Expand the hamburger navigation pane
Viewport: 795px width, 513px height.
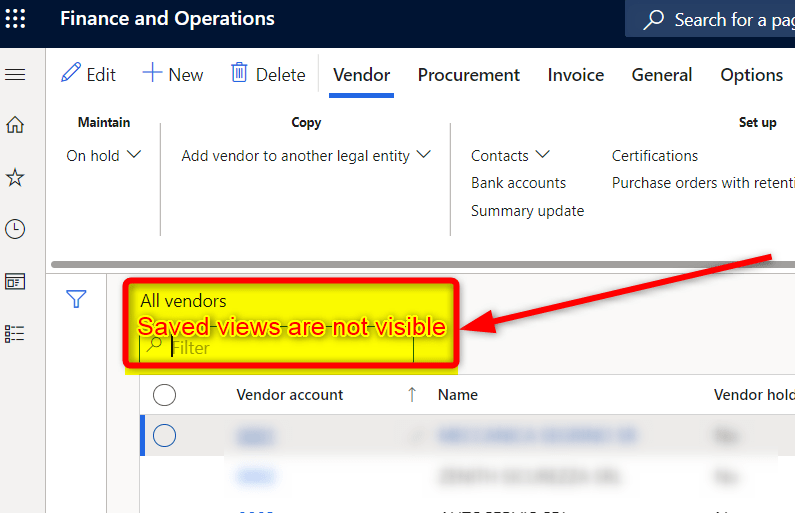(15, 75)
